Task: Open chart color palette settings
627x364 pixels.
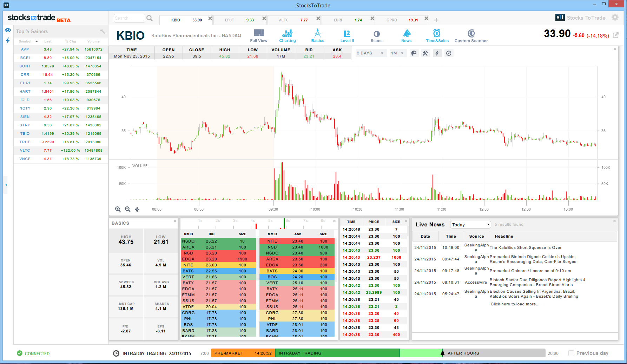Action: pos(414,53)
